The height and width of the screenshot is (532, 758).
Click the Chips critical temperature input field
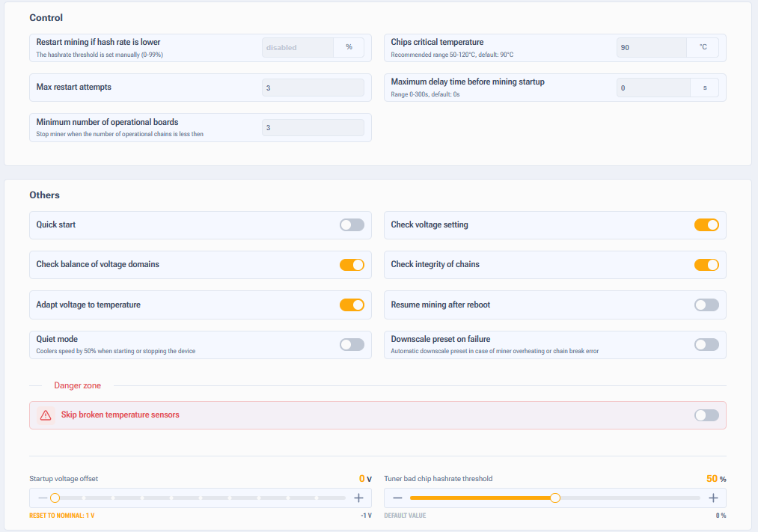651,48
